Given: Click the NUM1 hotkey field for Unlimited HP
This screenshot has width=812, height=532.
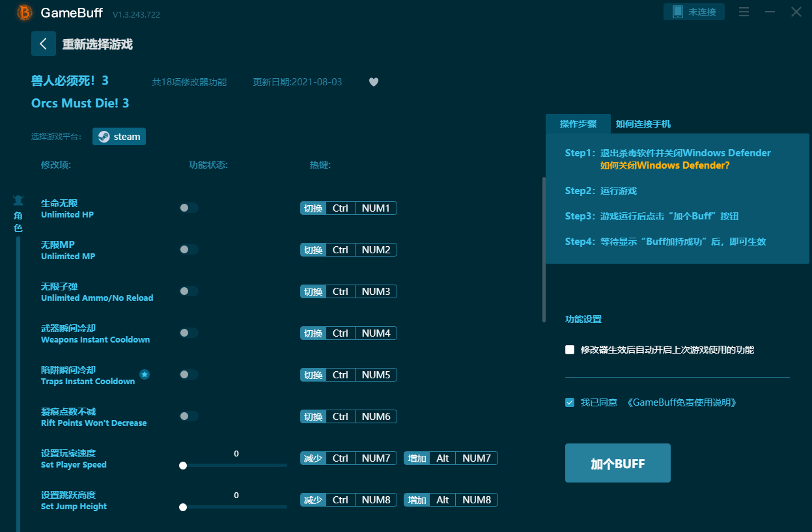Looking at the screenshot, I should tap(376, 208).
